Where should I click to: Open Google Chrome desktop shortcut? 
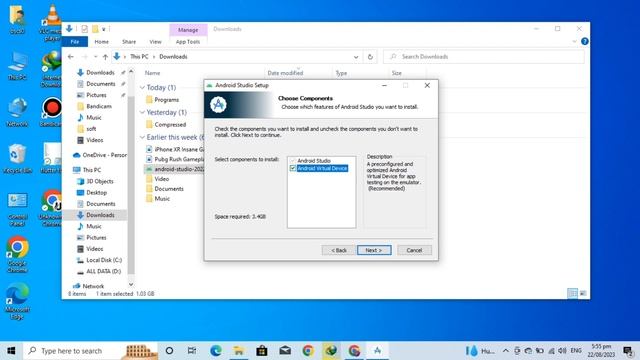click(x=17, y=253)
